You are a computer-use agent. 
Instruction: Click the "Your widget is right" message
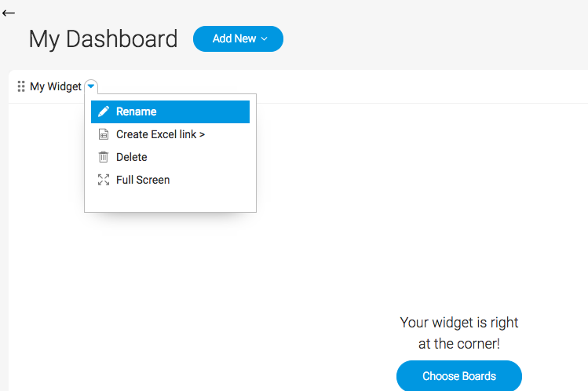pyautogui.click(x=459, y=323)
